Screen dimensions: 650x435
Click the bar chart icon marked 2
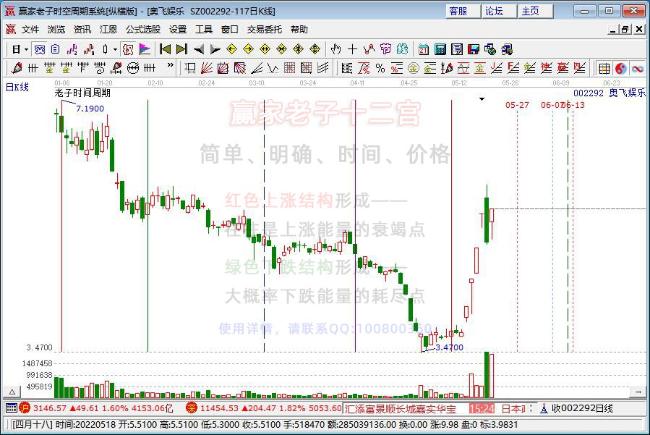pos(72,49)
